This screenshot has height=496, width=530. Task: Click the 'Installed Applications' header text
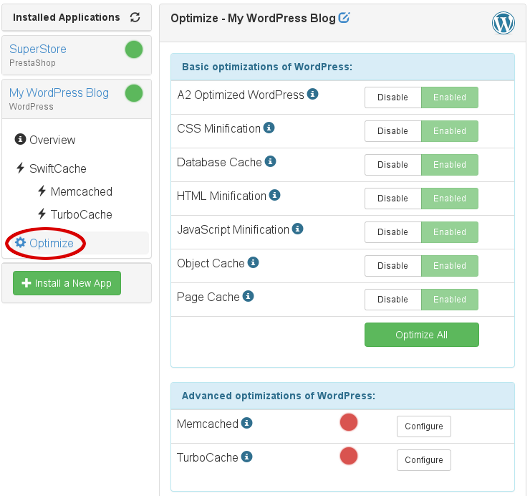point(66,17)
